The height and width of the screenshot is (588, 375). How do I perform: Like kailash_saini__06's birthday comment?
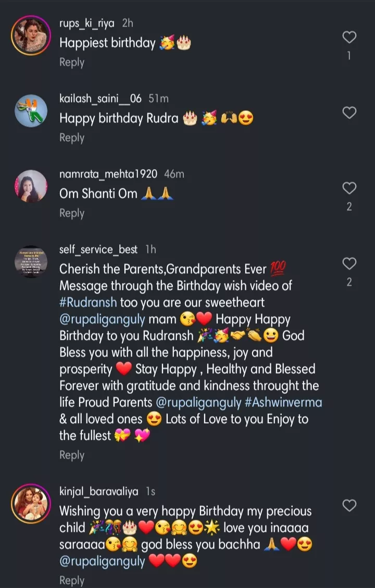click(x=349, y=112)
